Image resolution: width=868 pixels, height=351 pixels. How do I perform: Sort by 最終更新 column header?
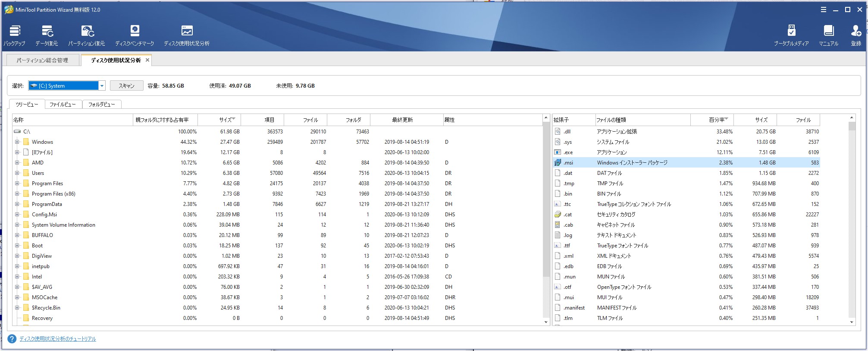[407, 120]
